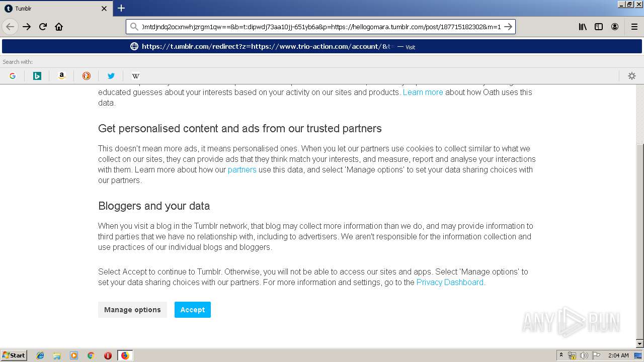Select the Tumblr browser tab
644x362 pixels.
coord(56,9)
